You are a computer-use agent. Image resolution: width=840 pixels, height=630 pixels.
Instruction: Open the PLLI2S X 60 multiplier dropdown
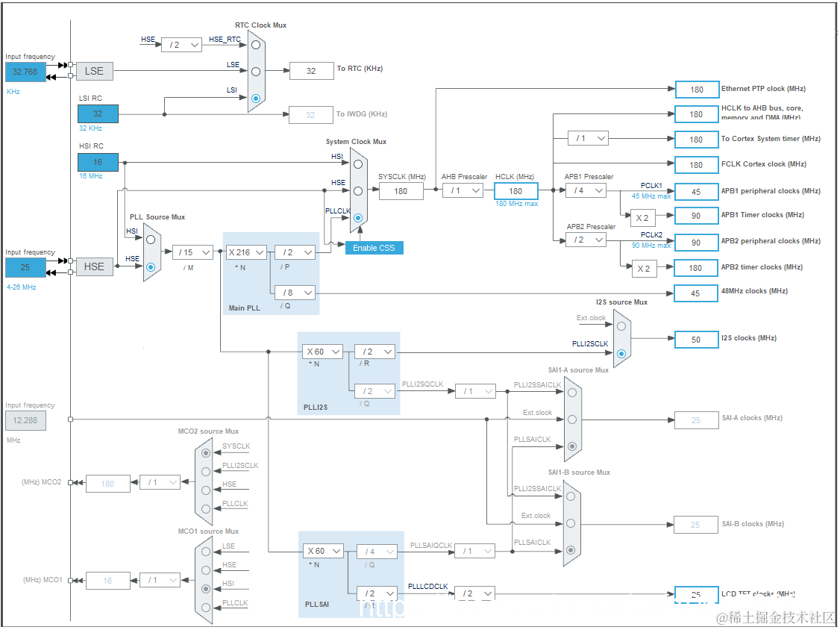322,352
